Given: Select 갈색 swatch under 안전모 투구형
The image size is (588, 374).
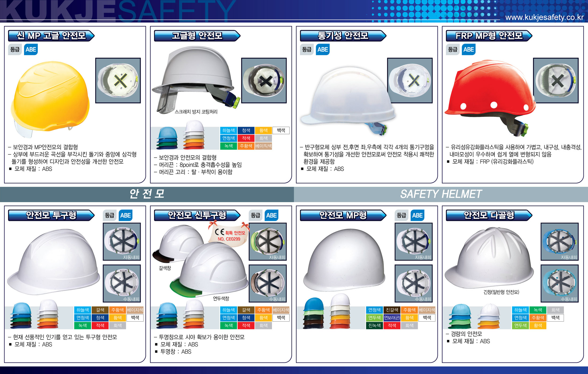Looking at the screenshot, I should coord(100,310).
